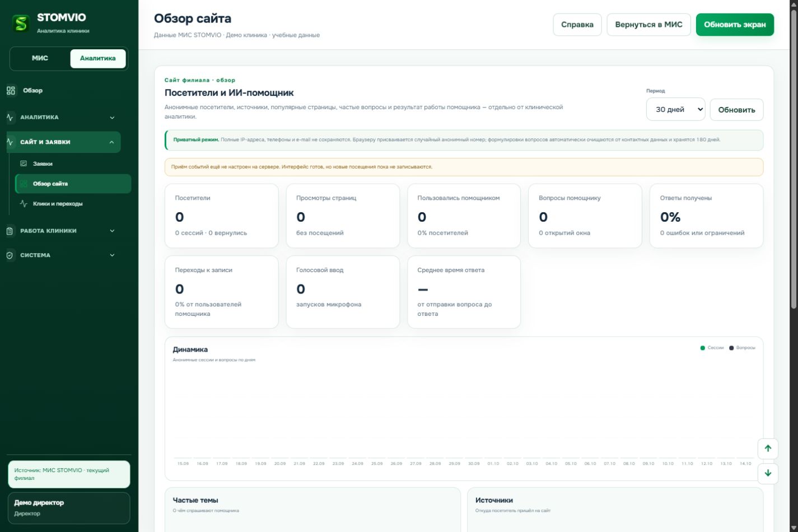This screenshot has height=532, width=798.
Task: Click the Заявки list icon
Action: [24, 164]
